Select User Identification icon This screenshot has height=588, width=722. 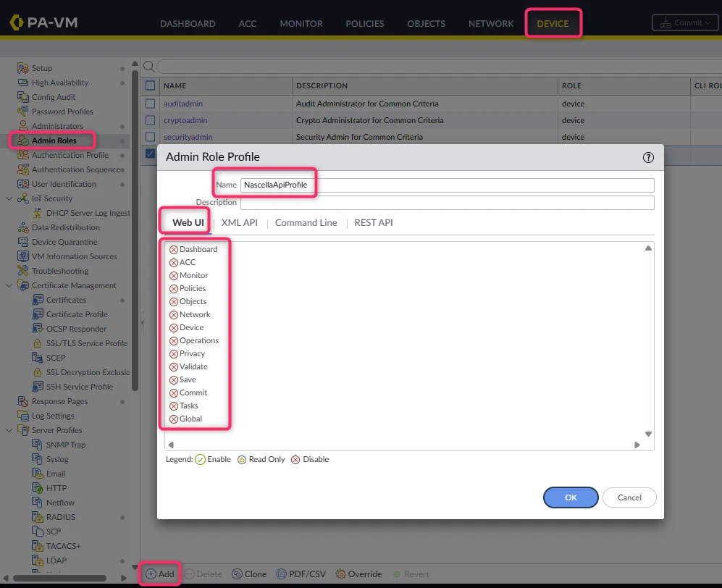pos(22,184)
